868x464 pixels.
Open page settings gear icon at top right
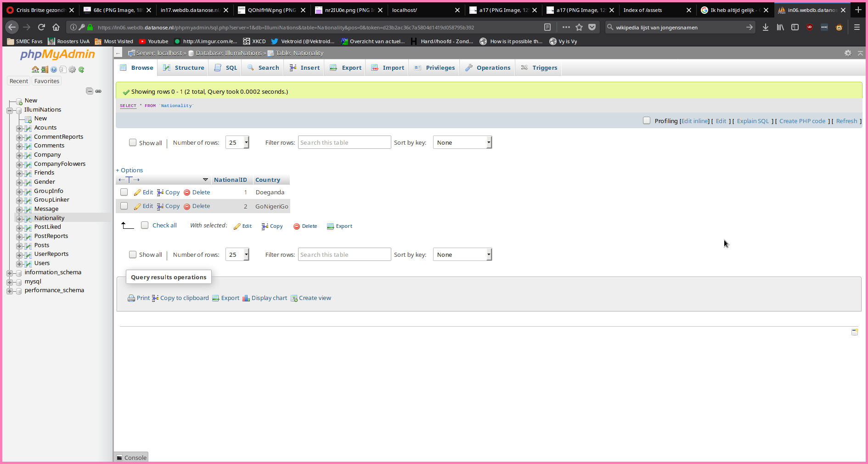pos(848,53)
